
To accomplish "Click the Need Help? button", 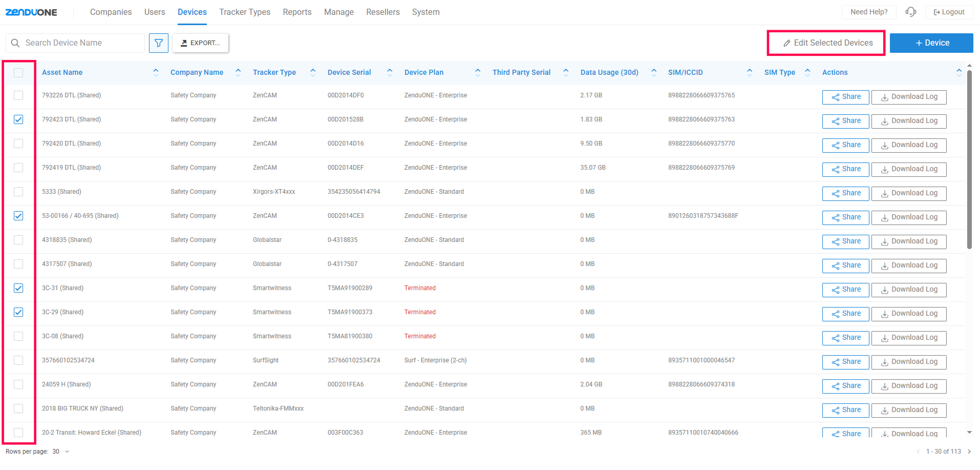I will tap(869, 12).
